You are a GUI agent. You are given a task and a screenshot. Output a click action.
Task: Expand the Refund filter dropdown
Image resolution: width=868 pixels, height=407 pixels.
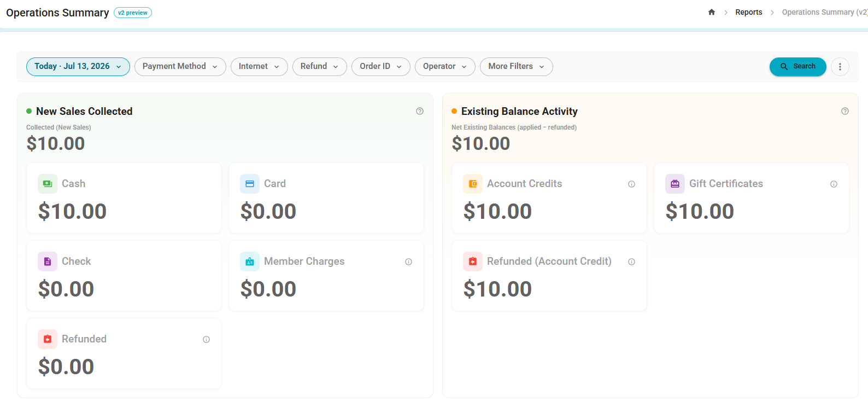click(x=320, y=67)
